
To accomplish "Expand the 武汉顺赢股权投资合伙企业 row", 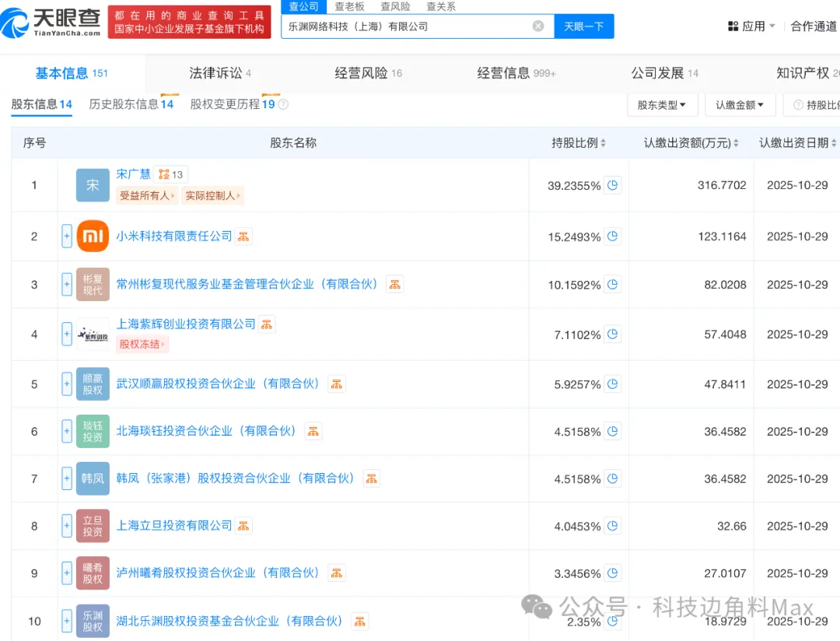I will [67, 384].
